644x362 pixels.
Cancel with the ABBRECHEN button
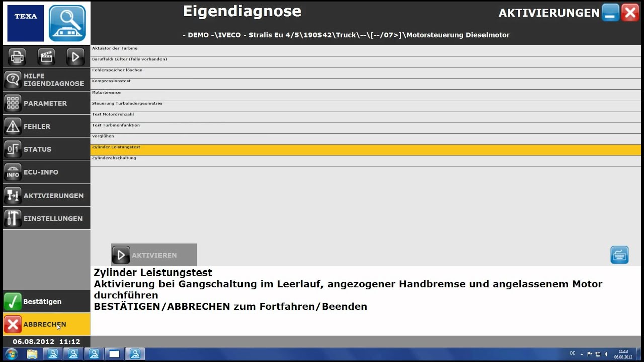pyautogui.click(x=46, y=324)
